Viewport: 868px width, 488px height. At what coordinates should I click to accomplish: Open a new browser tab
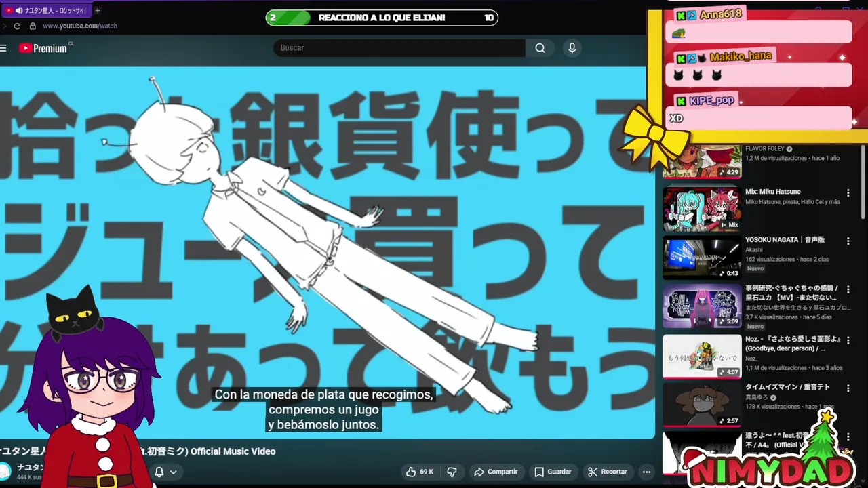pyautogui.click(x=98, y=11)
